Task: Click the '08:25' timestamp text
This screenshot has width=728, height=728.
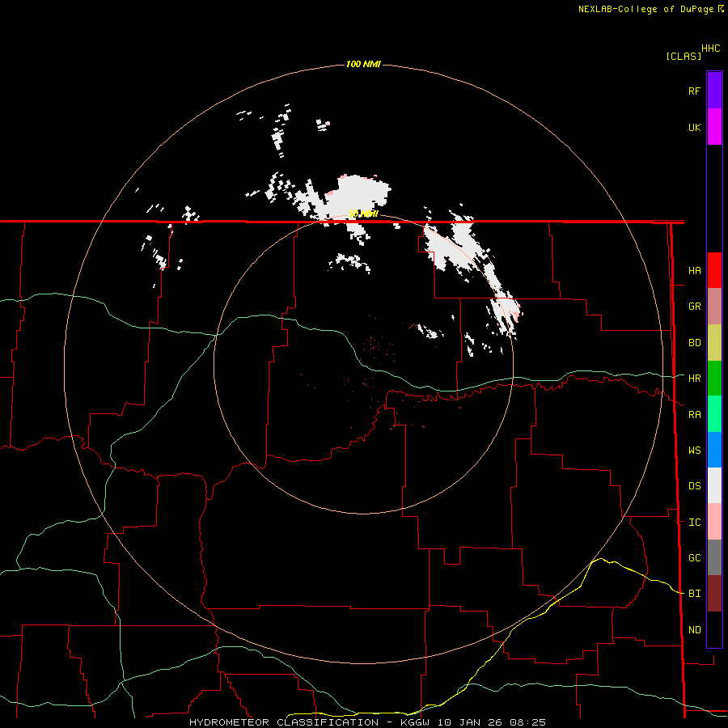Action: (529, 722)
